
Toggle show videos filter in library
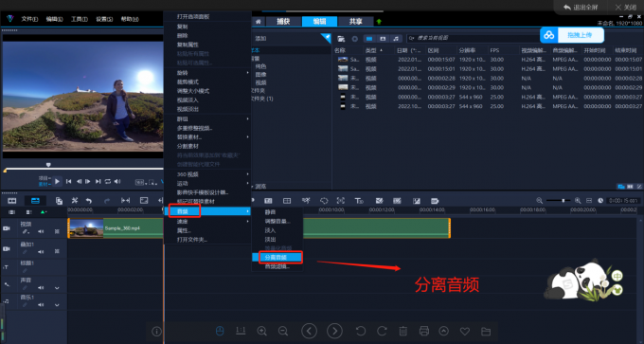coord(369,39)
